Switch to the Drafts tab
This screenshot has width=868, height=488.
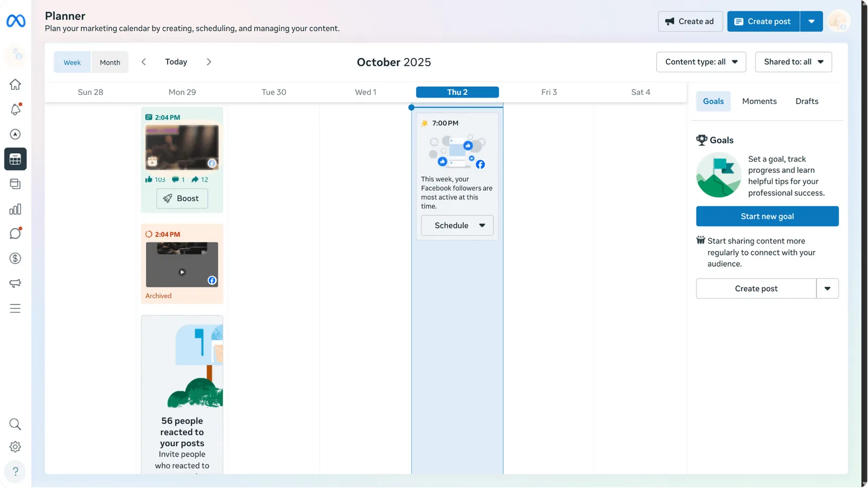click(x=807, y=101)
